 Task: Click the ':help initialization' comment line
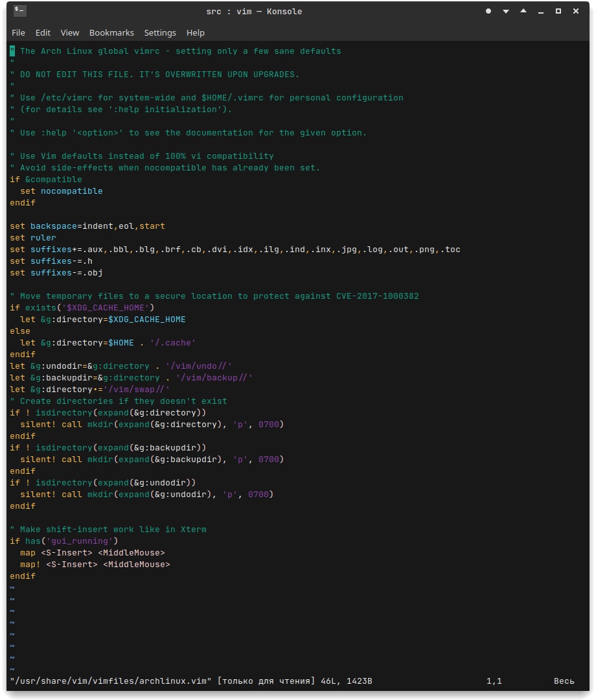121,110
